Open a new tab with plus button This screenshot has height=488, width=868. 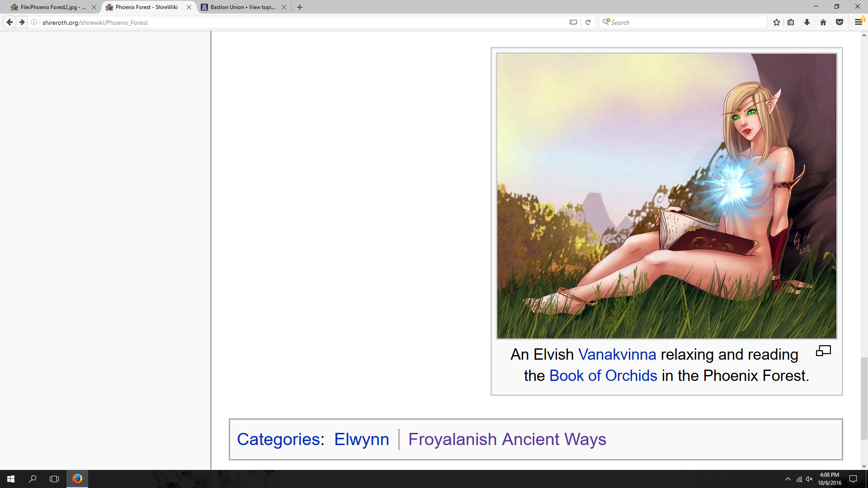300,7
